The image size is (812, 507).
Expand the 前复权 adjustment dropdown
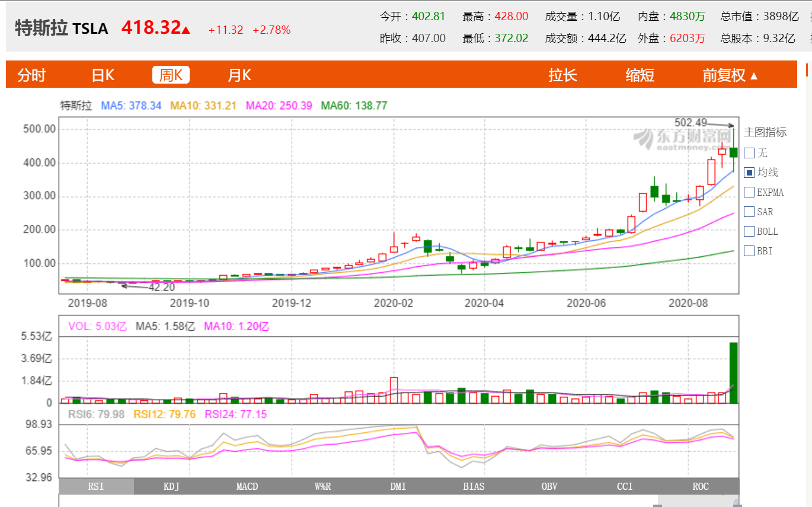pos(730,75)
